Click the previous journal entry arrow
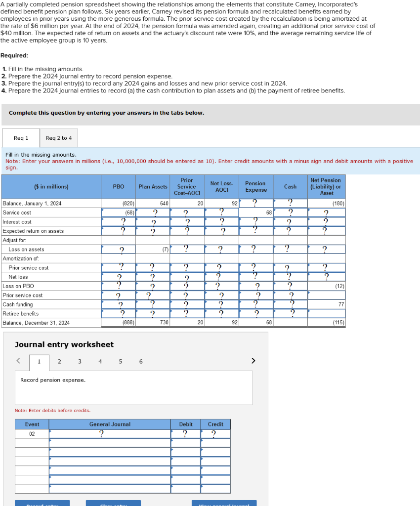420x506 pixels. tap(18, 360)
